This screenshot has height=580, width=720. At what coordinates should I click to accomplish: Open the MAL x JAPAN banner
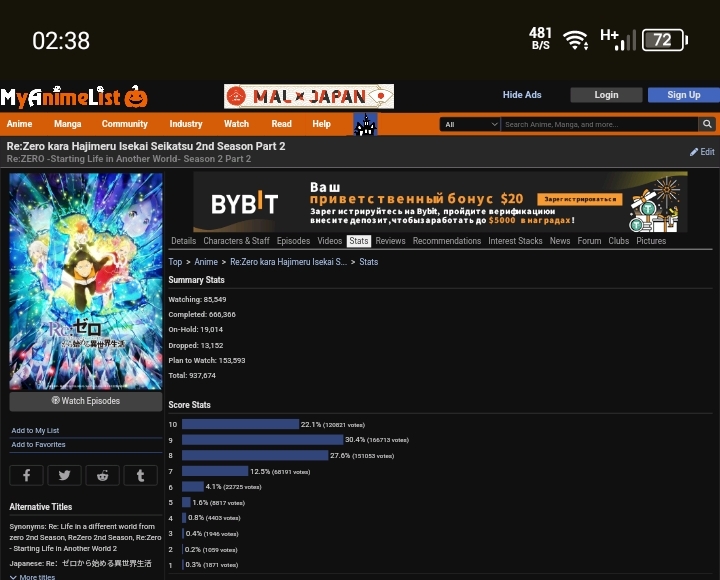tap(308, 96)
